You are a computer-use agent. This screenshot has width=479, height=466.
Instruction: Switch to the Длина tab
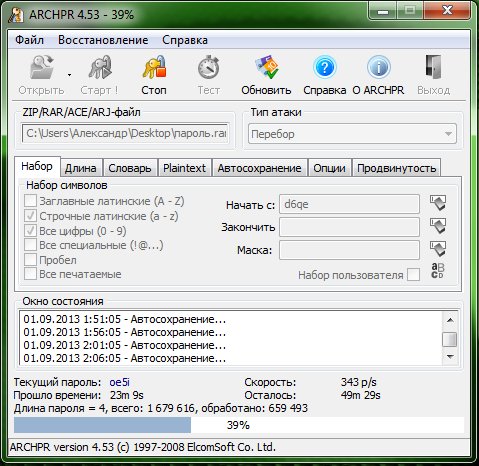point(81,168)
